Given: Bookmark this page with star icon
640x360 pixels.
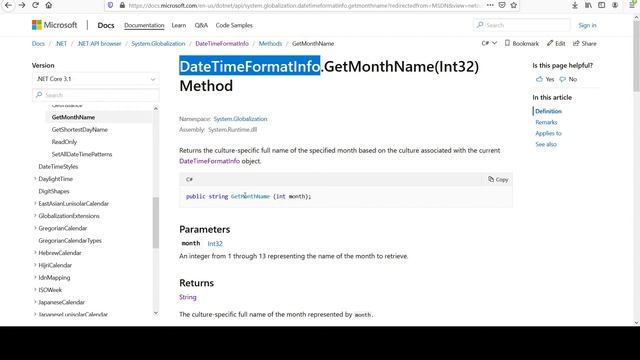Looking at the screenshot, I should (x=514, y=5).
